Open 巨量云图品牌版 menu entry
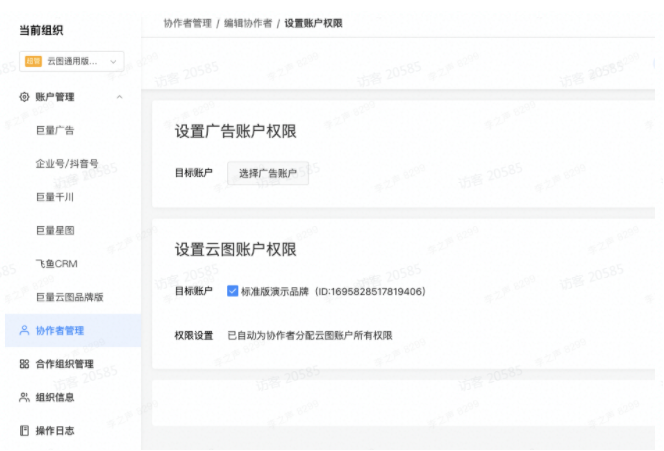Screen dimensions: 664x451 (x=69, y=297)
